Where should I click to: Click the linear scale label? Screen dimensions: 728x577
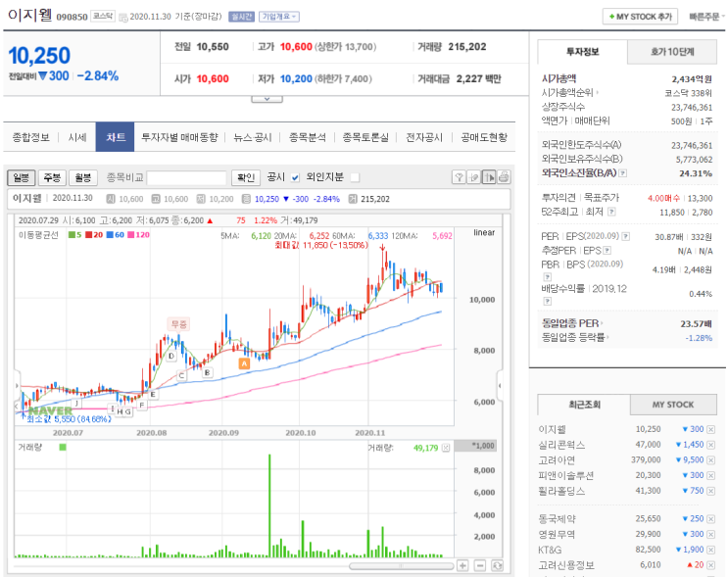[484, 232]
